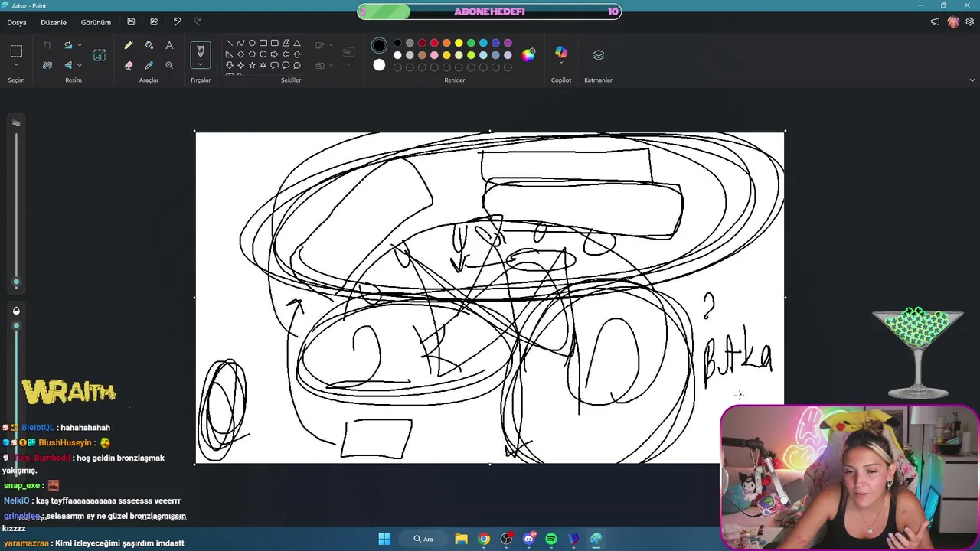Open the Layers (Katmanlar) panel
The image size is (980, 551).
coord(599,55)
